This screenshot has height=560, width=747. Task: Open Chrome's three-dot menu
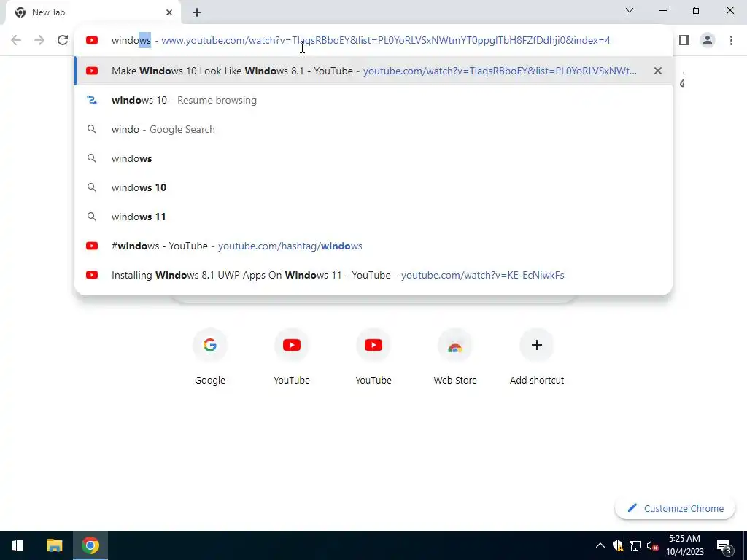coord(731,40)
